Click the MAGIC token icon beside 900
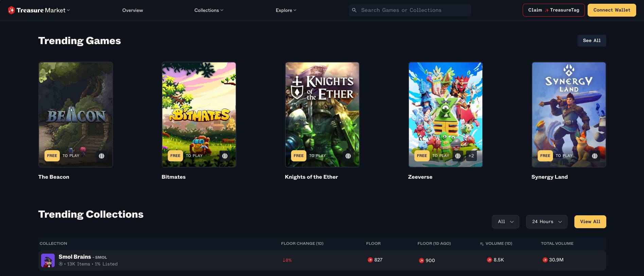 point(422,260)
